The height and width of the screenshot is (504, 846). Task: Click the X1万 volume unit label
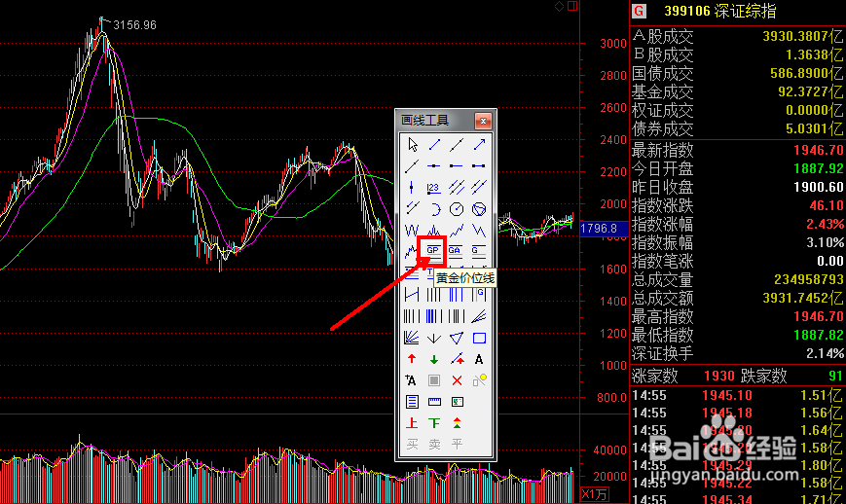click(594, 494)
